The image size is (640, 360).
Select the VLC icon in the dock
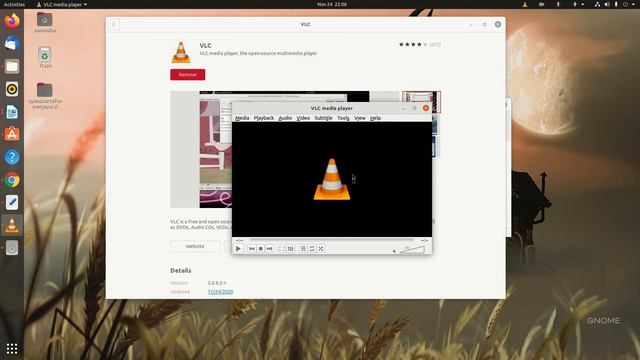click(12, 225)
